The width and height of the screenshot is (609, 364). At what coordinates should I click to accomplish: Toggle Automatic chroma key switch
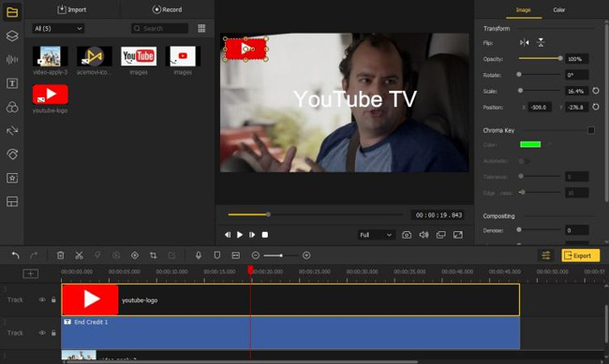pyautogui.click(x=524, y=161)
